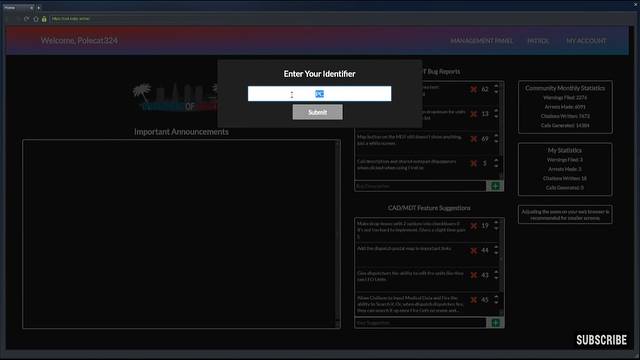Delete the bug report with 13 votes

tap(473, 114)
